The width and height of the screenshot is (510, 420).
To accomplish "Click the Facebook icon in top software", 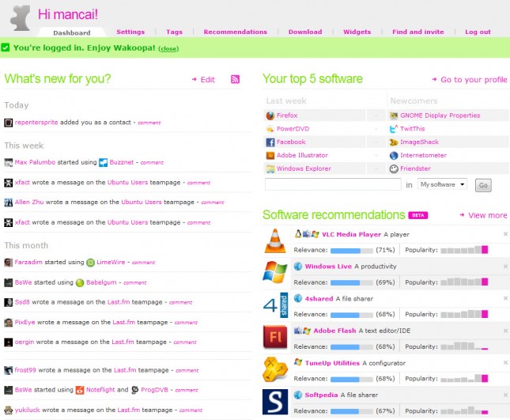I will click(x=270, y=142).
